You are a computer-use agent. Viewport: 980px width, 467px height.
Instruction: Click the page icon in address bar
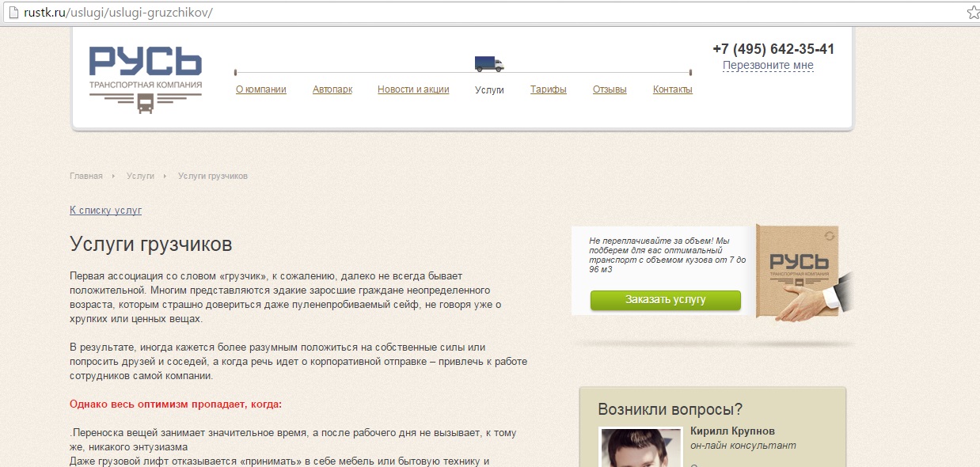coord(13,13)
